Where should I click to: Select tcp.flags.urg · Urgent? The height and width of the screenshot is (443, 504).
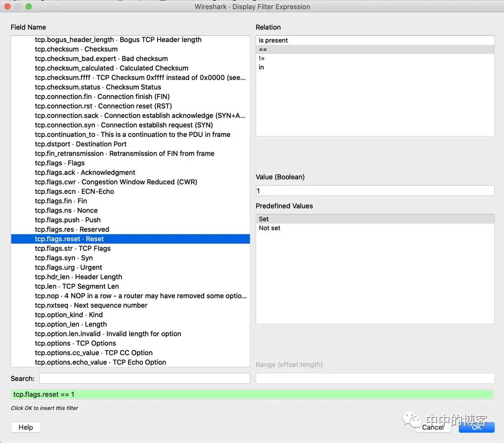click(131, 267)
